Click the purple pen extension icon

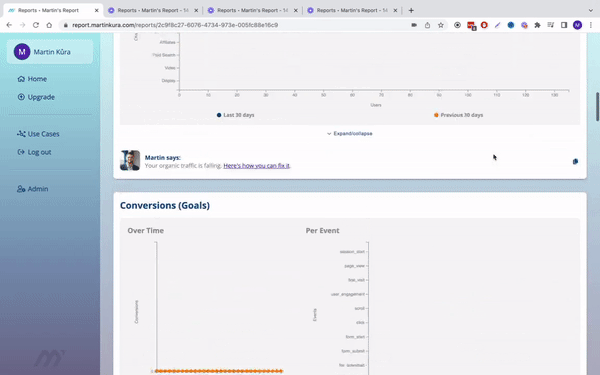pyautogui.click(x=497, y=25)
